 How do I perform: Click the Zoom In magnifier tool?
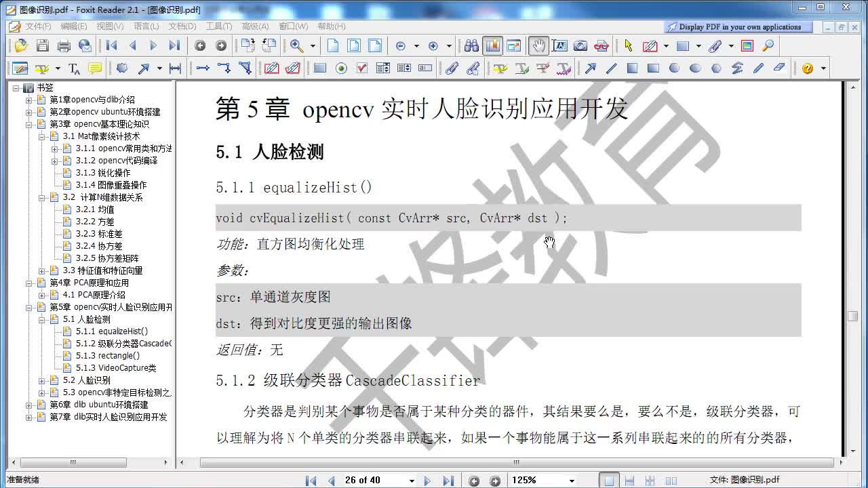[297, 46]
